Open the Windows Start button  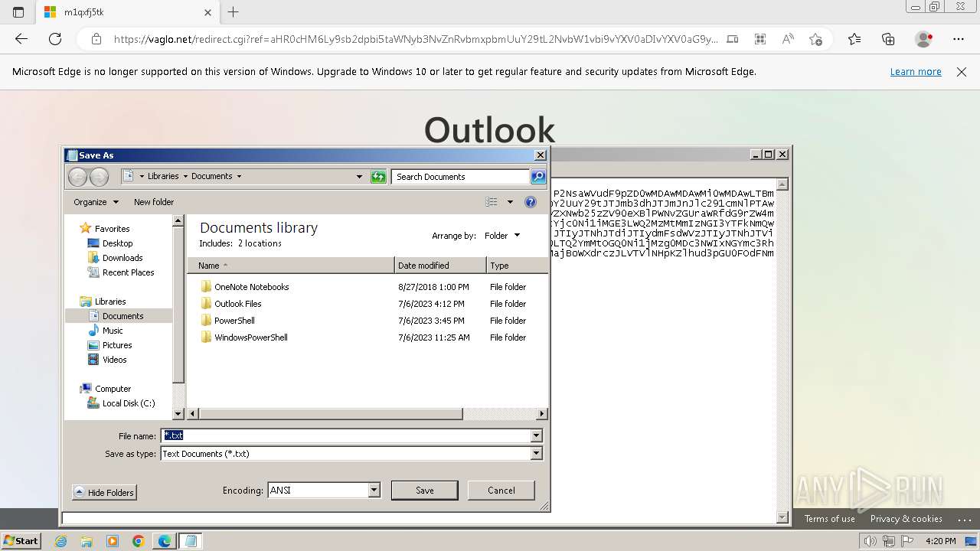click(x=21, y=541)
